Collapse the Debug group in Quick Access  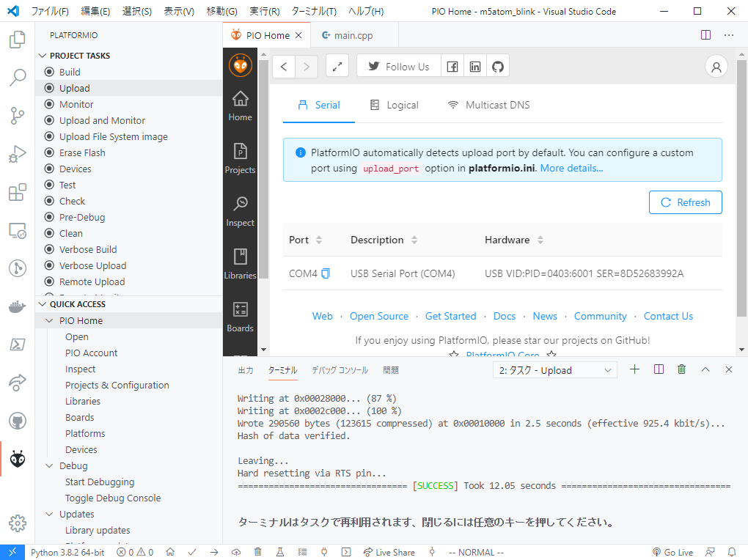click(x=49, y=465)
